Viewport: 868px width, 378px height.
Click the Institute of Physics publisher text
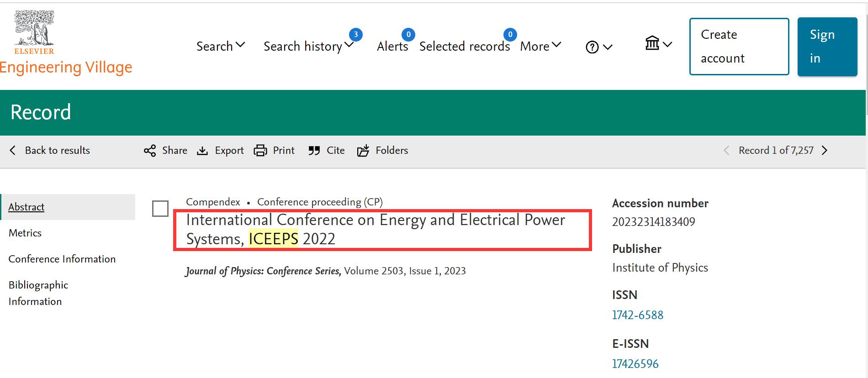660,268
